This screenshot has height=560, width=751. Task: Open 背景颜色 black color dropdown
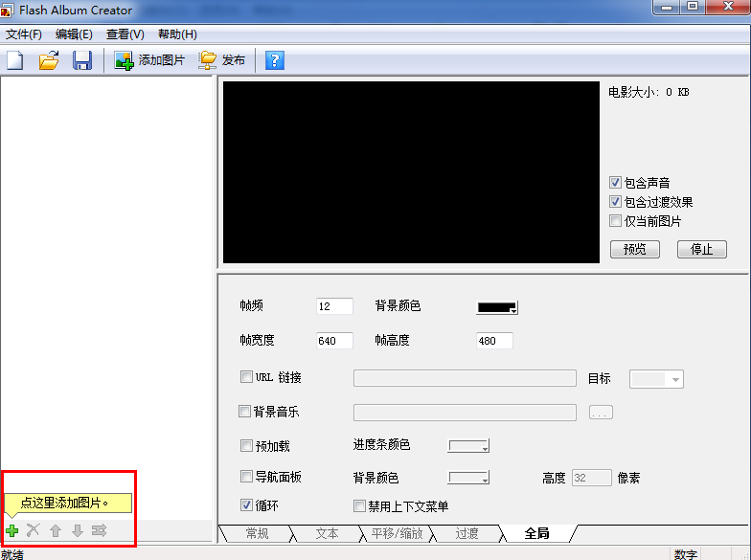tap(497, 307)
